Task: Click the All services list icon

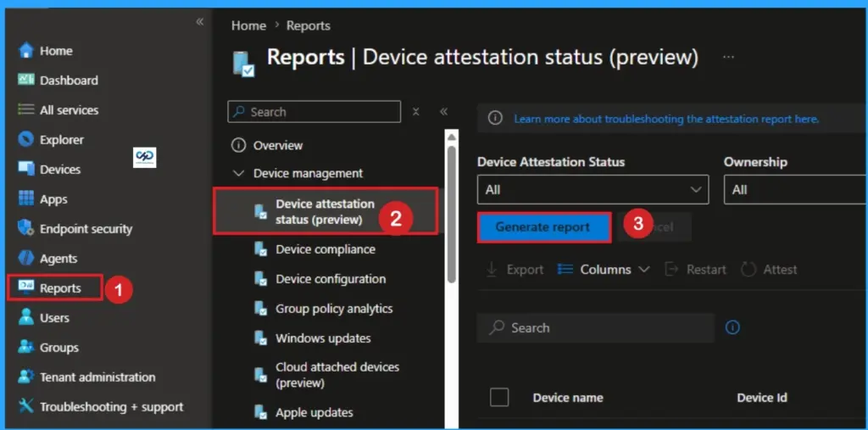Action: click(26, 109)
